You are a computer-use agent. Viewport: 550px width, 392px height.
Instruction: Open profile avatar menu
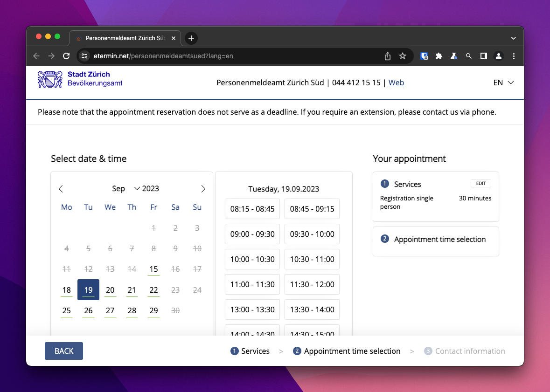498,56
